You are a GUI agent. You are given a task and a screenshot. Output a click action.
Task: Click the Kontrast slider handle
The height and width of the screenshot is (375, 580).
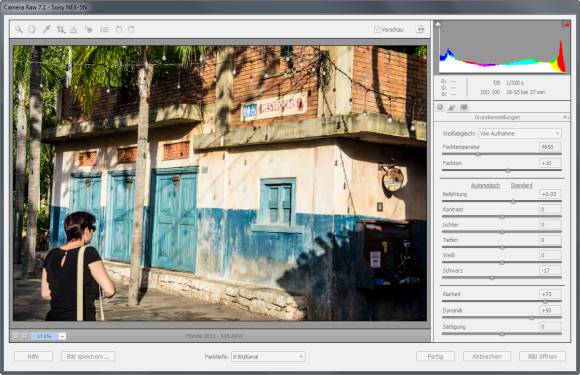502,217
